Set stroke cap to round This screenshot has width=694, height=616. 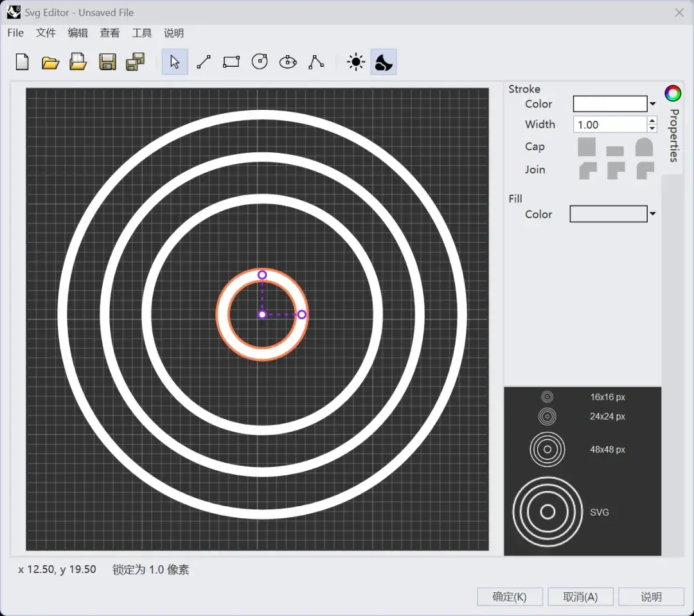click(644, 147)
